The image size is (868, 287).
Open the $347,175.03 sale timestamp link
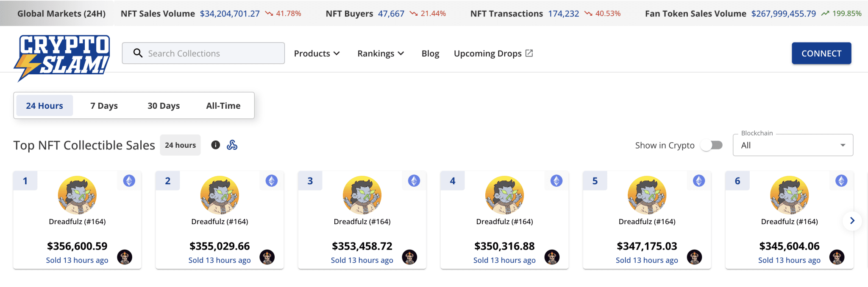[x=647, y=260]
